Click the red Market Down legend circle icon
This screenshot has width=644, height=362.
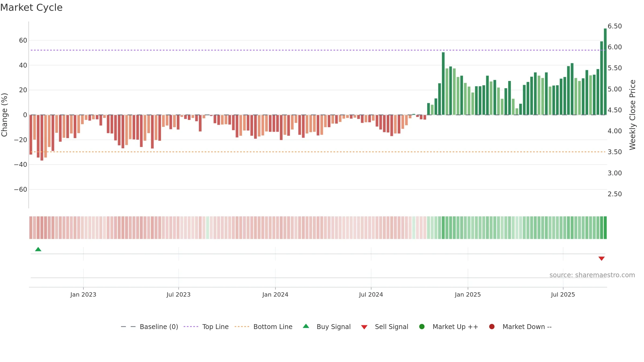point(492,327)
